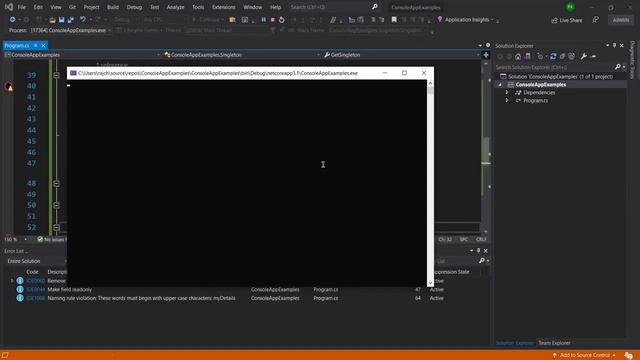Click the Solution Explorer Properties wrench icon
This screenshot has height=360, width=640.
point(584,56)
